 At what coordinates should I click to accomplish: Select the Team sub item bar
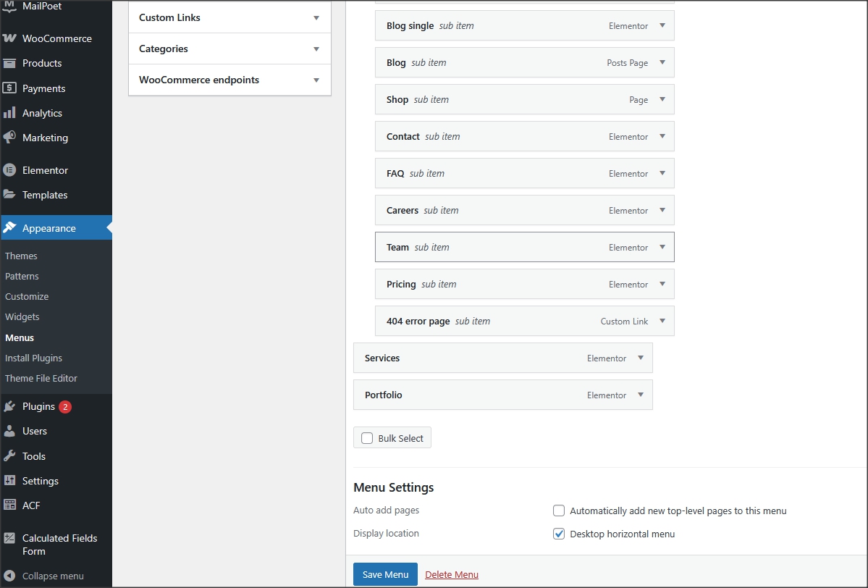(x=507, y=247)
